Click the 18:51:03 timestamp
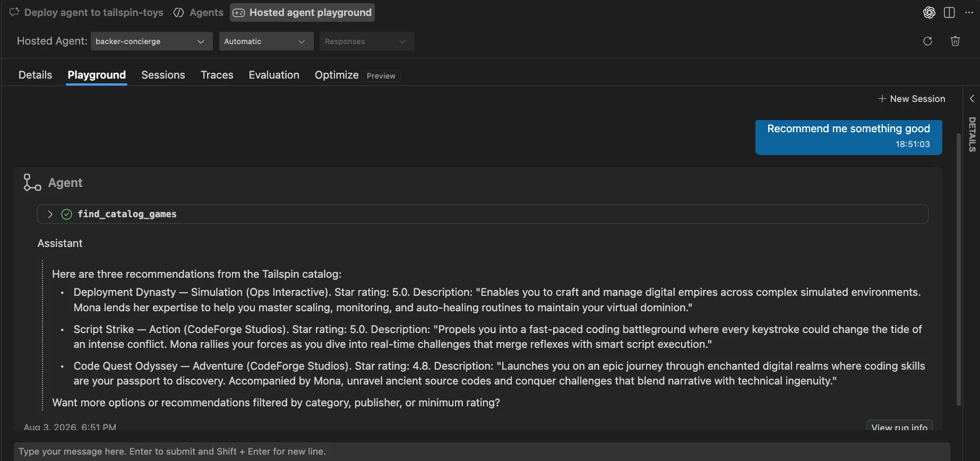 913,144
